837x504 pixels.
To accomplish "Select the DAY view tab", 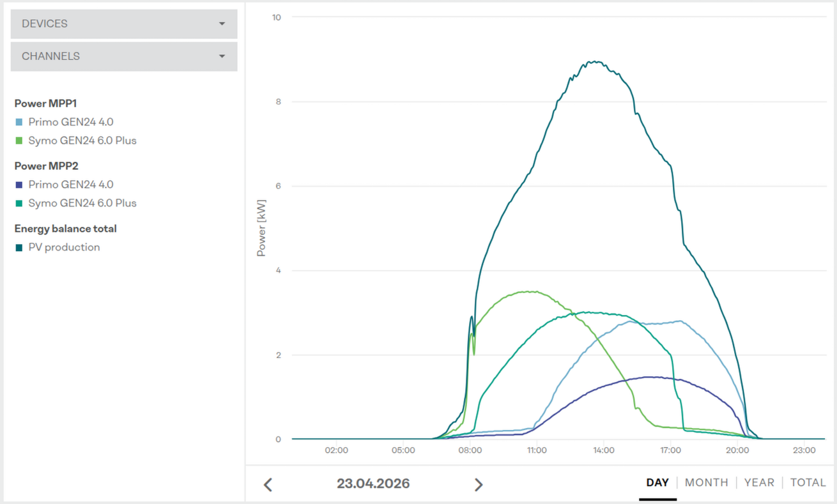I will pos(657,482).
